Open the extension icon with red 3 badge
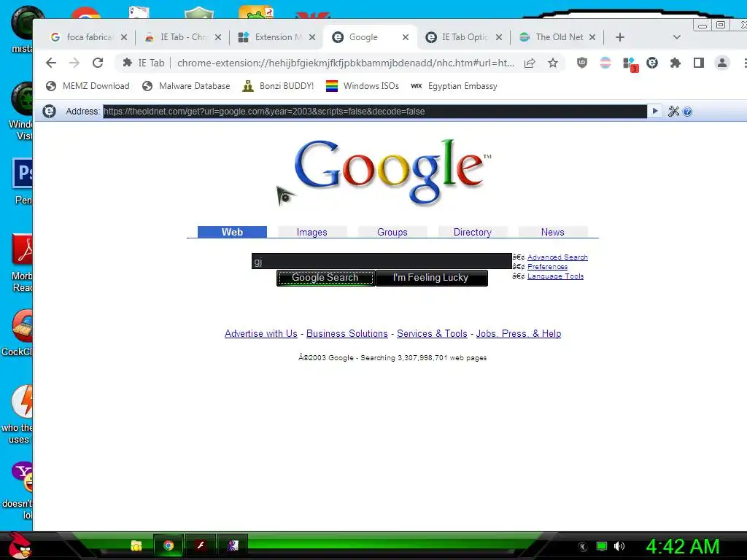Screen dimensions: 747x560 pos(630,64)
